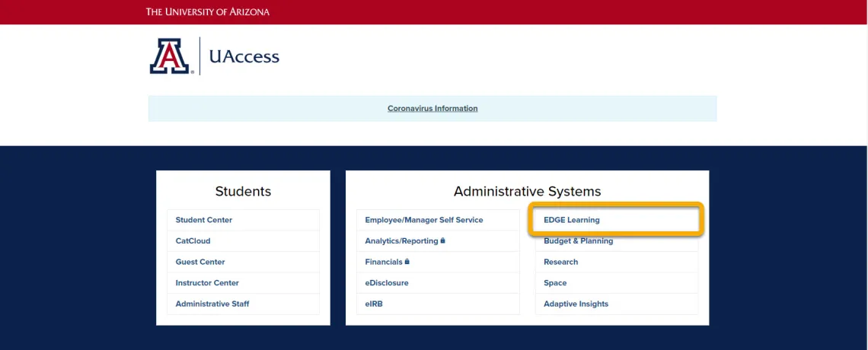
Task: Open Instructor Center
Action: (x=207, y=283)
